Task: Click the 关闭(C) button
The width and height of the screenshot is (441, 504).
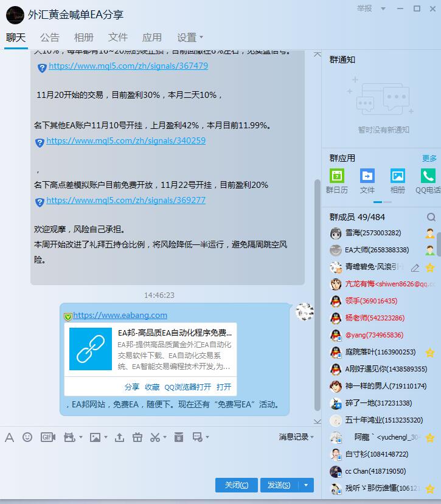Action: [237, 485]
